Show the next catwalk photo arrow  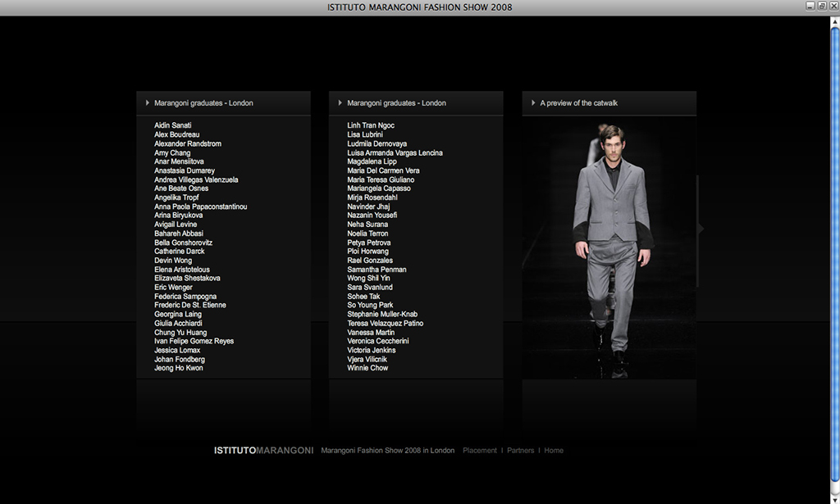701,229
